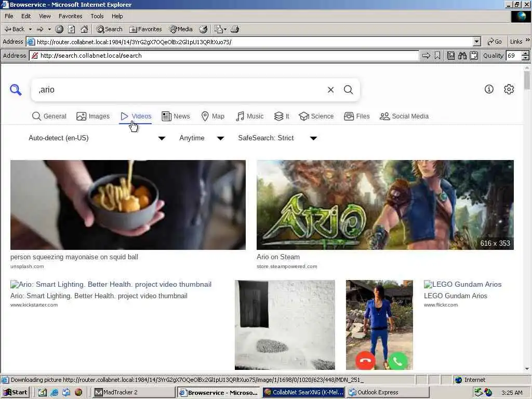Screen dimensions: 532x399
Task: Click the History icon in toolbar
Action: (x=203, y=29)
